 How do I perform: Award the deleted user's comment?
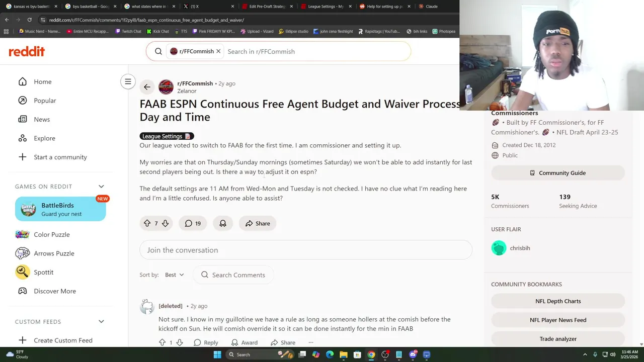tap(245, 342)
